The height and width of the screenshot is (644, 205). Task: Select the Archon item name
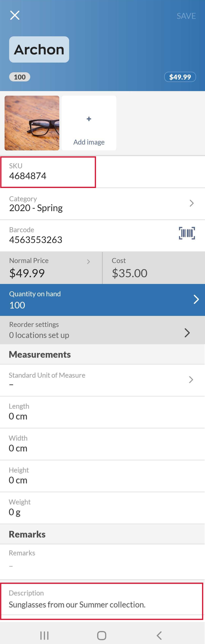click(x=39, y=49)
